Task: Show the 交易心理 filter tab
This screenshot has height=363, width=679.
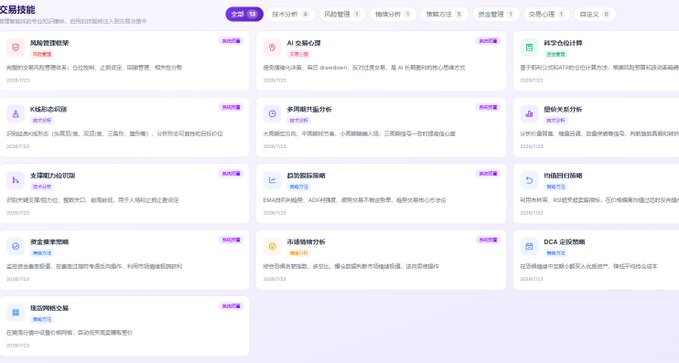Action: [x=547, y=14]
